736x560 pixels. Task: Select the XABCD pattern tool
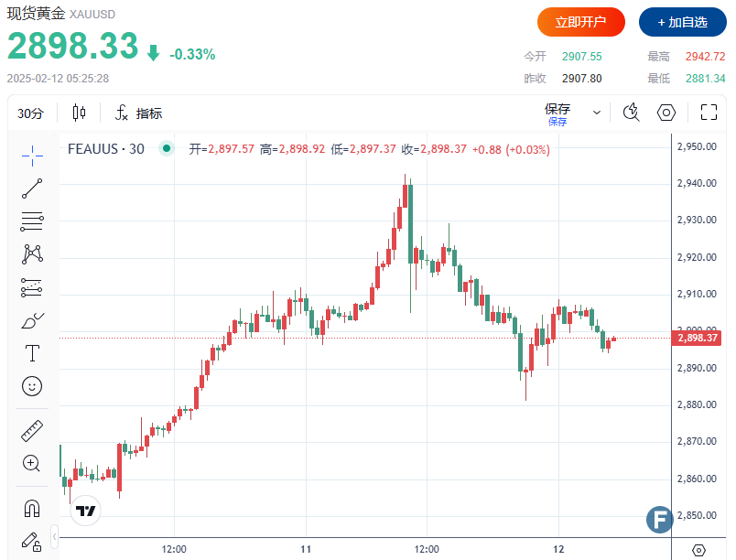(x=32, y=253)
